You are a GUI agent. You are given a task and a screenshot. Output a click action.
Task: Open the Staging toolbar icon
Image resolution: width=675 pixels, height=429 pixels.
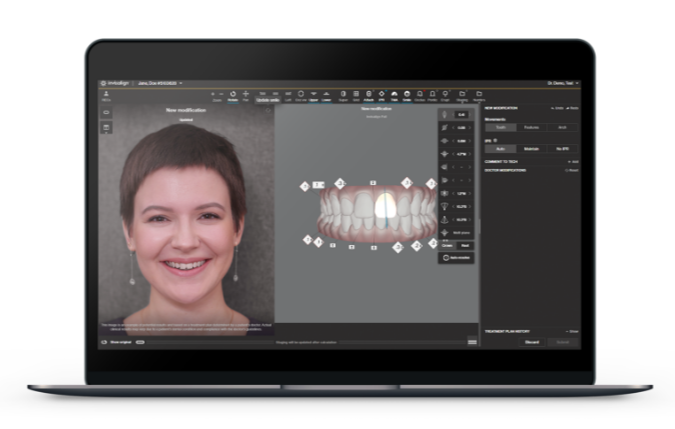(461, 96)
